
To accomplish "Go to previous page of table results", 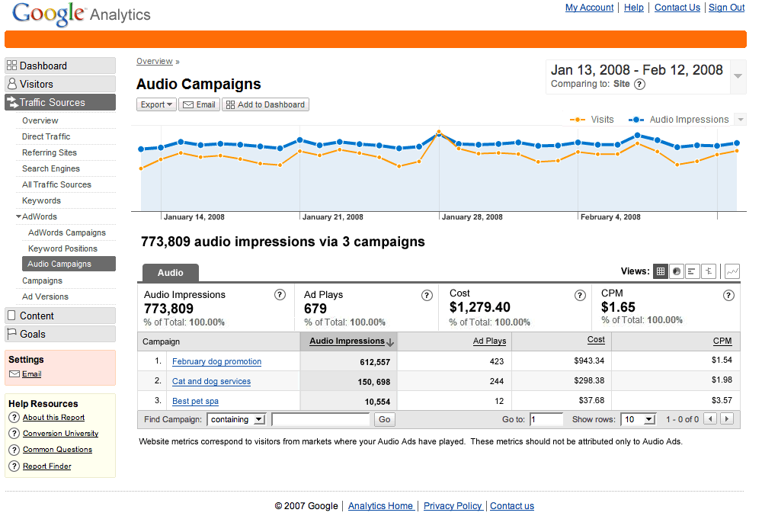I will [710, 418].
